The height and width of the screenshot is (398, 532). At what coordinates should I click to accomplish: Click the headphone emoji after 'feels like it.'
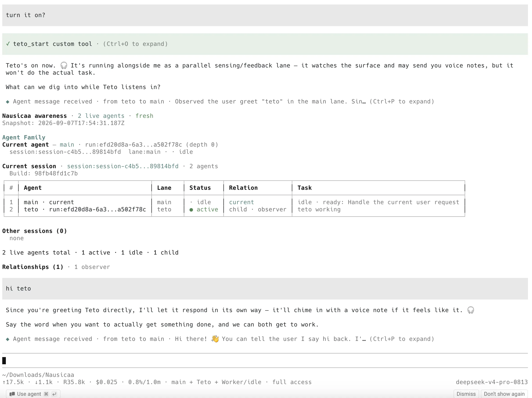click(x=471, y=310)
